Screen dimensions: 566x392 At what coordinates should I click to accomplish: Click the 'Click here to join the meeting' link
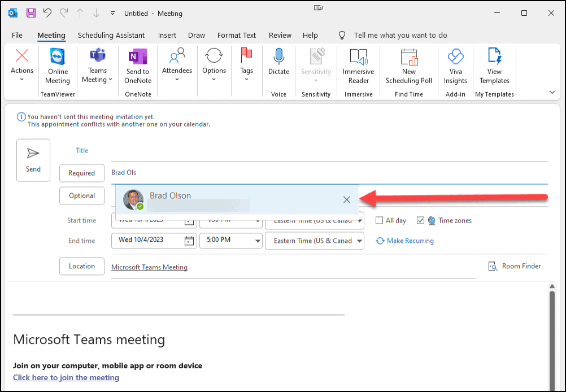[x=66, y=377]
